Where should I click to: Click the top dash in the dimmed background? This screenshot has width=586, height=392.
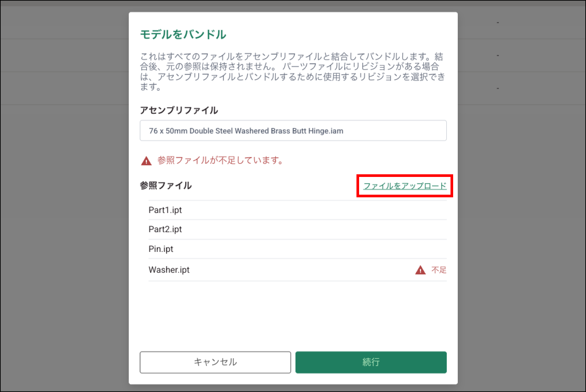[498, 23]
